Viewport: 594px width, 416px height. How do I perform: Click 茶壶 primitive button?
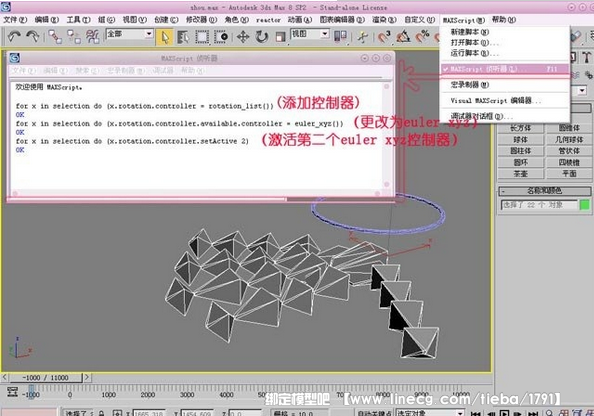(x=521, y=174)
